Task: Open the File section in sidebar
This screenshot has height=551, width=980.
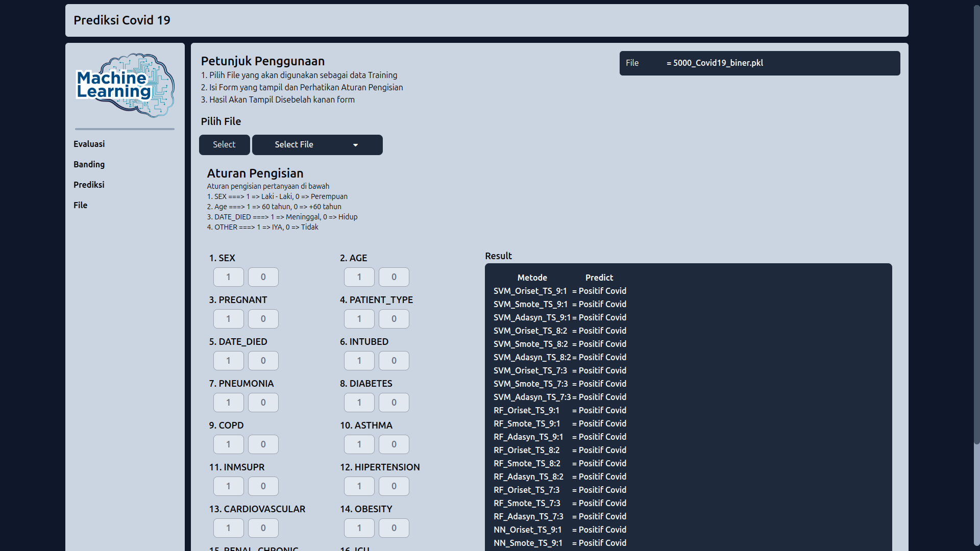Action: coord(80,205)
